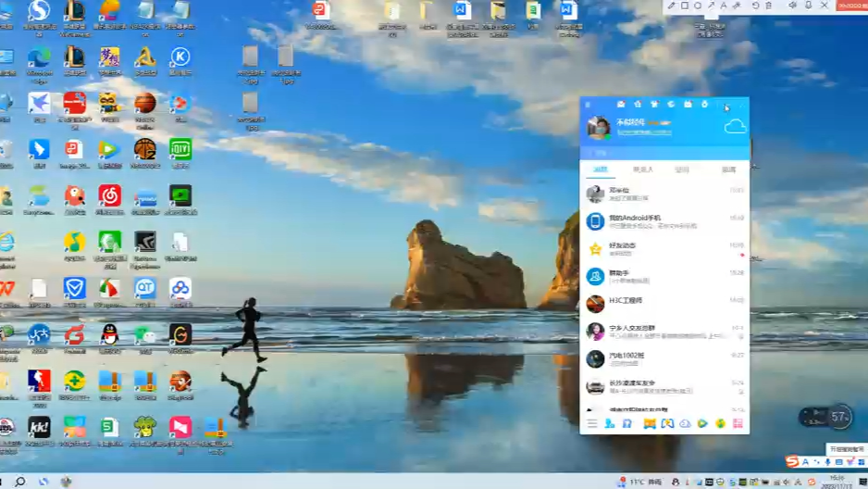Viewport: 868px width, 489px height.
Task: Launch the QQ Music yellow-green icon
Action: (x=74, y=243)
